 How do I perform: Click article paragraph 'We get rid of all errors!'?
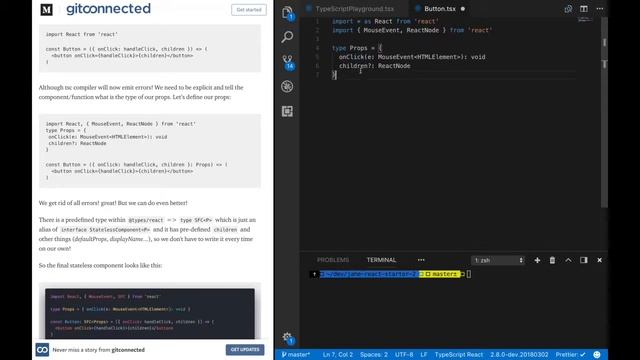pyautogui.click(x=113, y=203)
